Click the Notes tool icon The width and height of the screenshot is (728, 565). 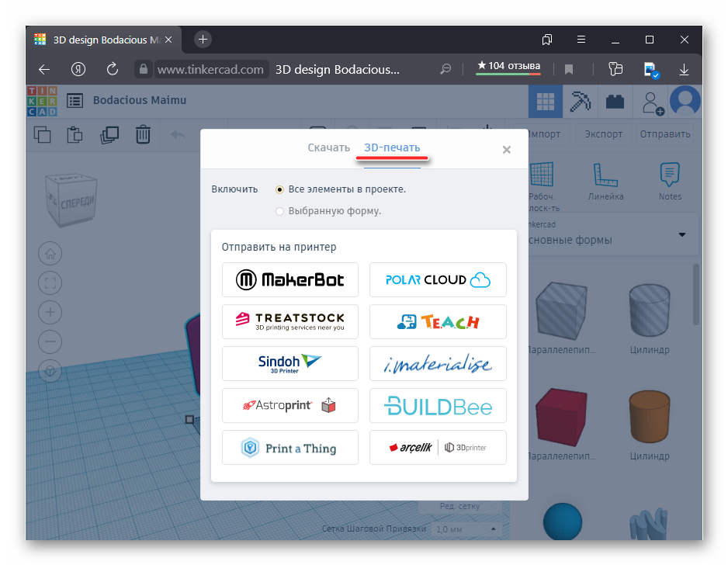(x=669, y=176)
